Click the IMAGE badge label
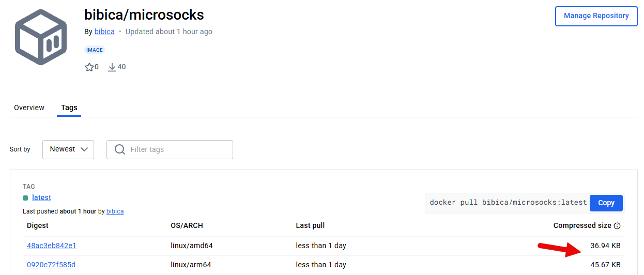 click(x=95, y=50)
